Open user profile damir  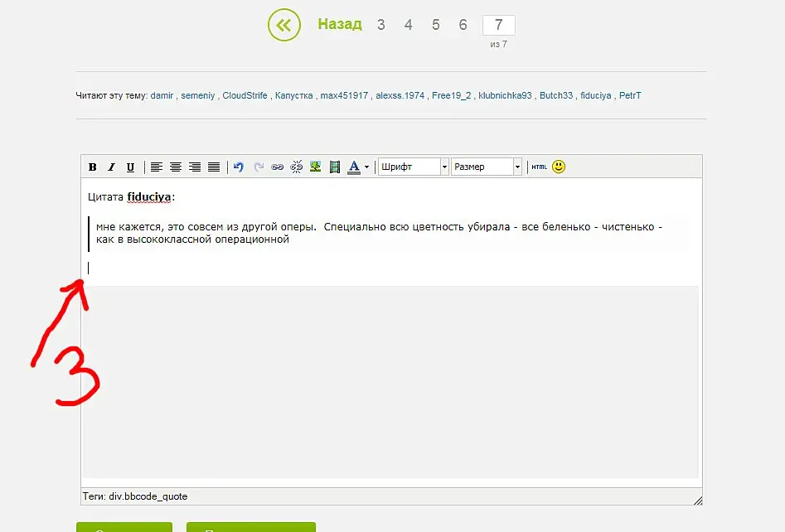tap(162, 95)
